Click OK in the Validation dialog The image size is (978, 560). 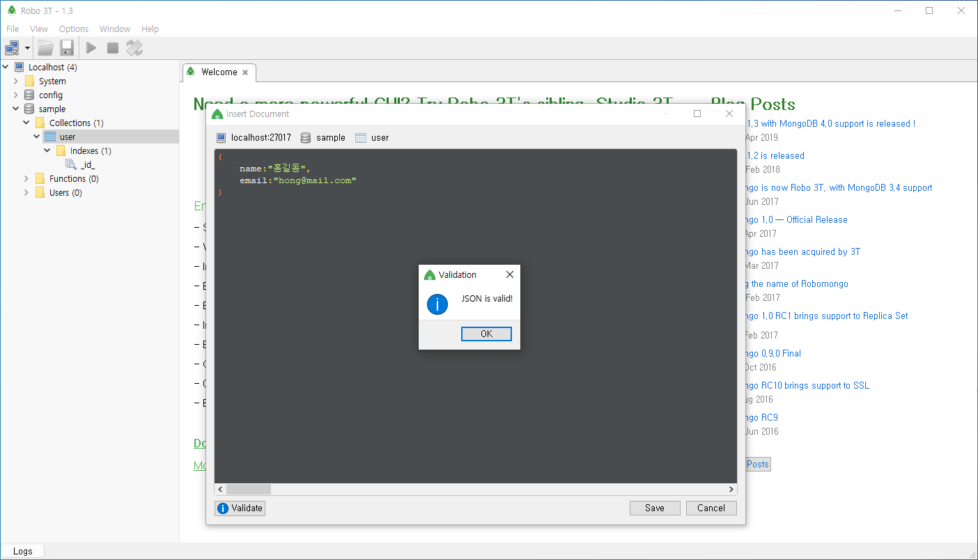tap(486, 334)
